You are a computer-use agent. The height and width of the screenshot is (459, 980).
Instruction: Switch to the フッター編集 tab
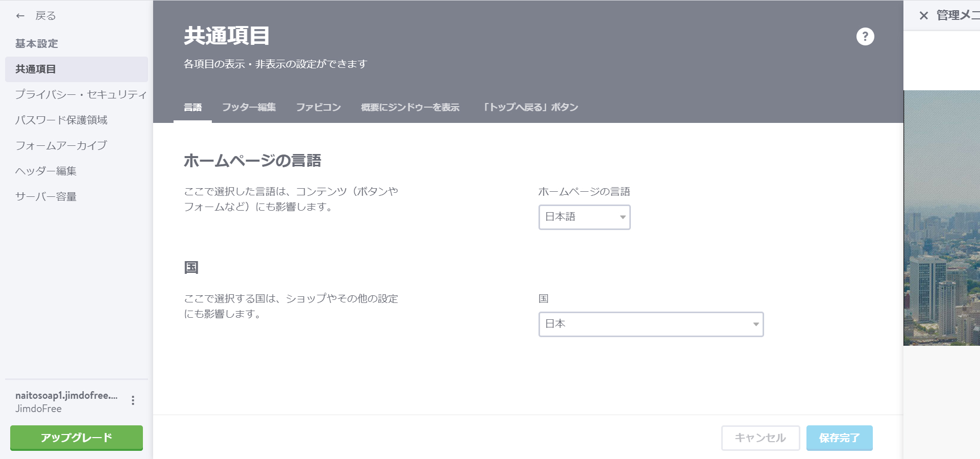[249, 107]
